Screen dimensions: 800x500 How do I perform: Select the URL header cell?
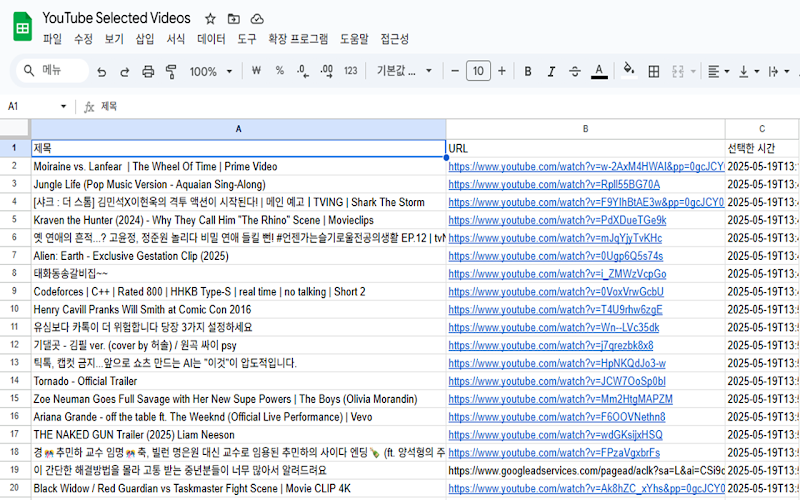pos(585,148)
